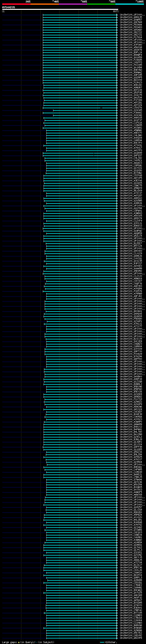Select the UniRef100_P29685 label
This screenshot has height=644, width=146.
pos(131,60)
